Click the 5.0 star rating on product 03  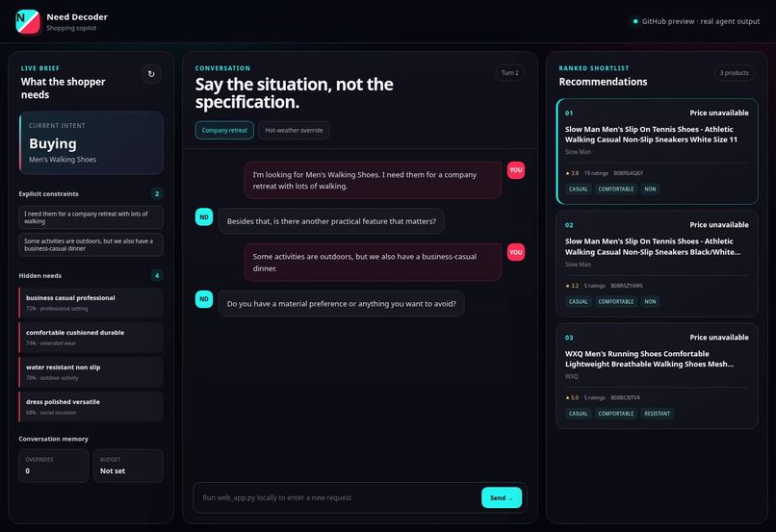pos(572,397)
